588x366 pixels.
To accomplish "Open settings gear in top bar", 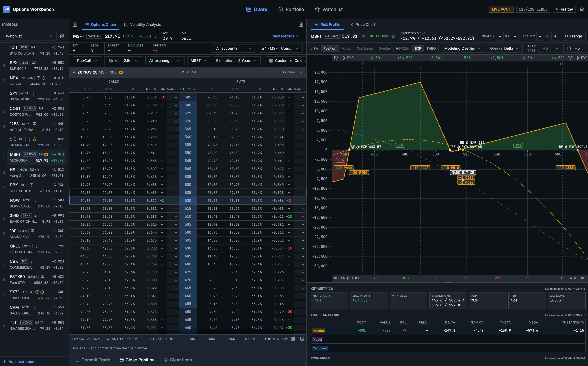I will tap(582, 9).
